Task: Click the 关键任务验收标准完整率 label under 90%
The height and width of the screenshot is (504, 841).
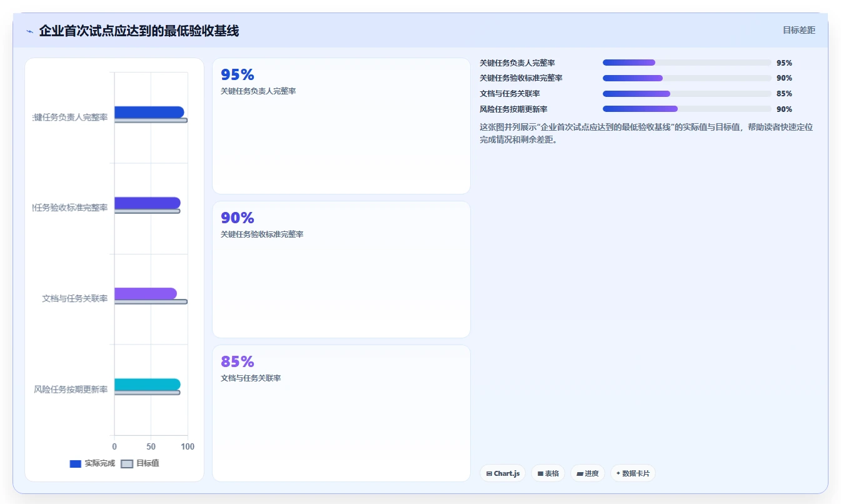Action: pyautogui.click(x=262, y=234)
